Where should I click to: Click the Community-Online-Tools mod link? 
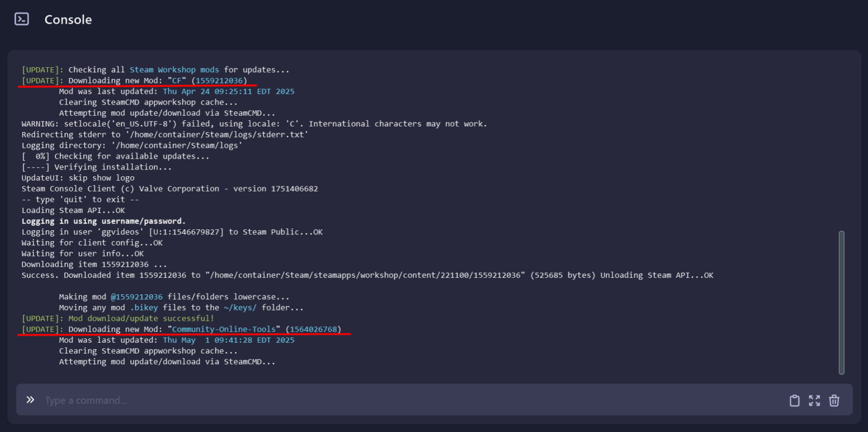pyautogui.click(x=224, y=329)
